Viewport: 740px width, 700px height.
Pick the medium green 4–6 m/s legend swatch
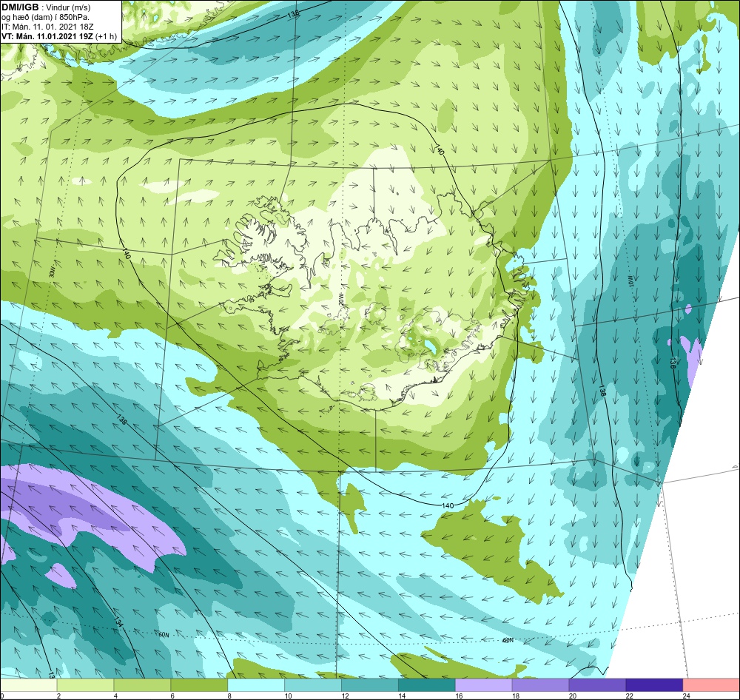(142, 684)
